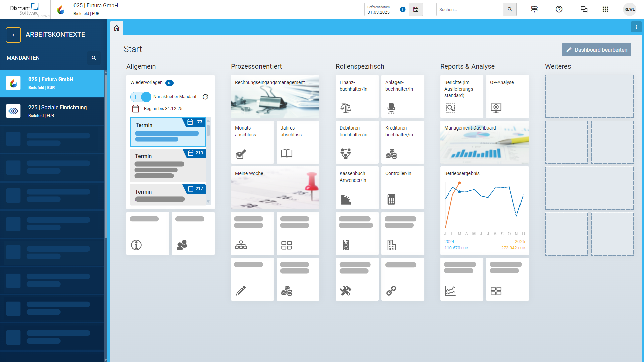Open the Home tab
This screenshot has width=644, height=362.
pyautogui.click(x=117, y=28)
